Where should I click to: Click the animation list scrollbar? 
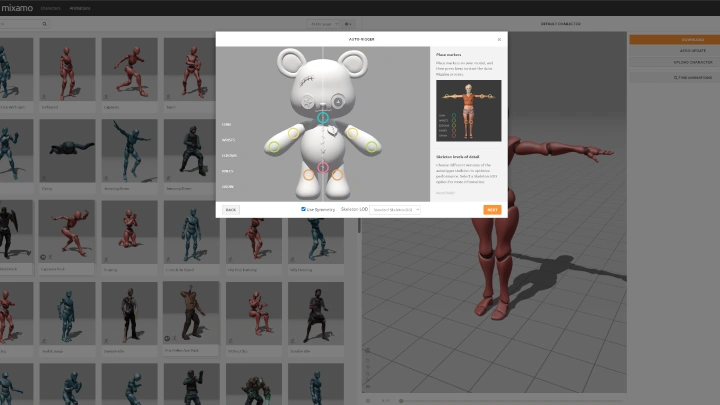click(x=359, y=225)
